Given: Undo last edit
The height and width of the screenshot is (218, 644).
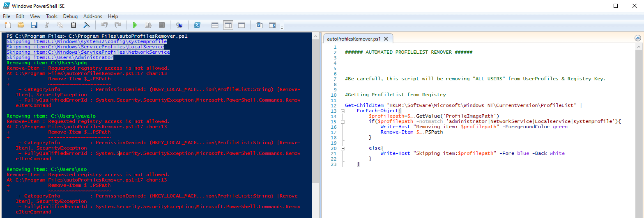Looking at the screenshot, I should (104, 25).
